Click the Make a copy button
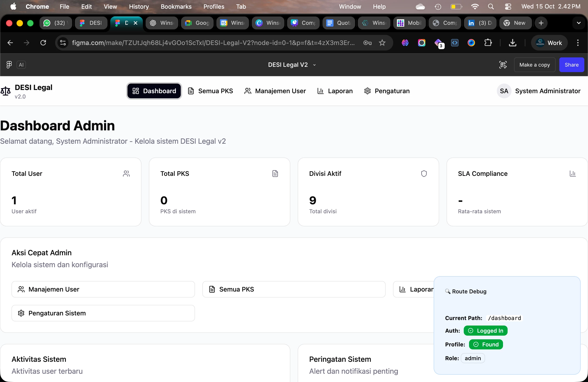 coord(534,65)
